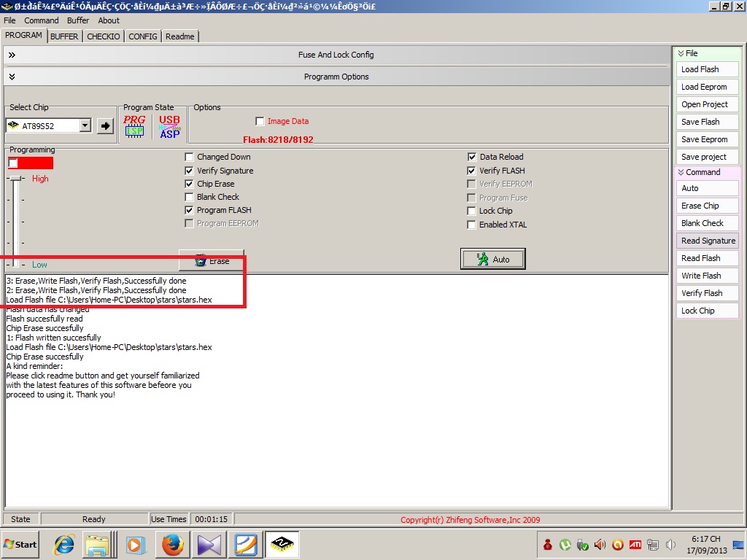Click the grey speaker tray icon
Image resolution: width=747 pixels, height=560 pixels.
click(x=670, y=544)
